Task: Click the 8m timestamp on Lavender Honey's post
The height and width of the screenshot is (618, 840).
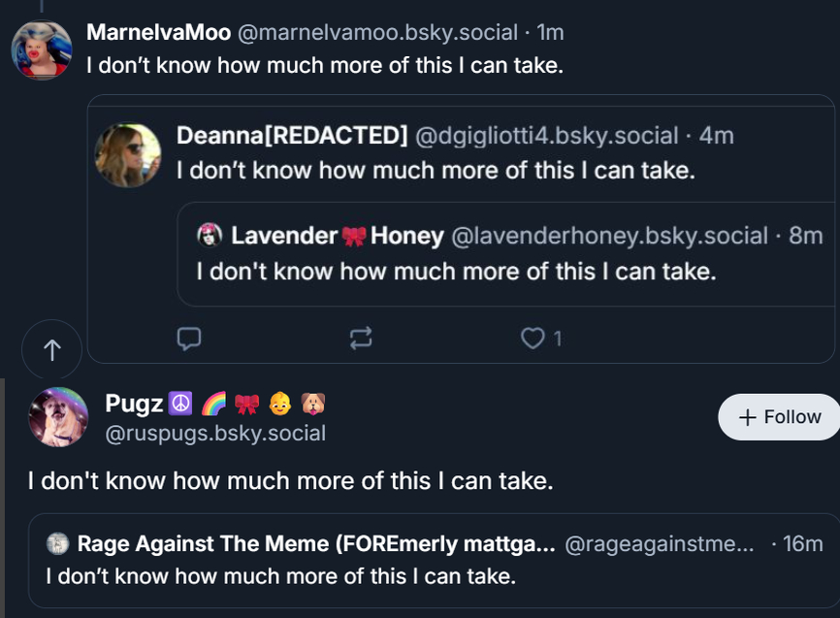Action: 805,235
